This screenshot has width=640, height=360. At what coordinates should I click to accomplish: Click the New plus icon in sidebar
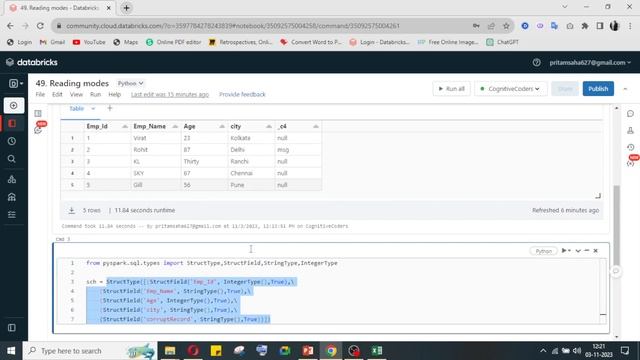pos(13,106)
